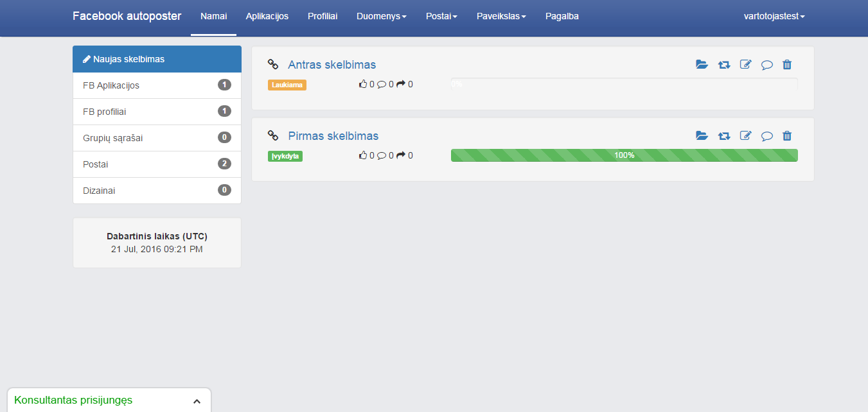Go to the Namai tab

[x=214, y=17]
